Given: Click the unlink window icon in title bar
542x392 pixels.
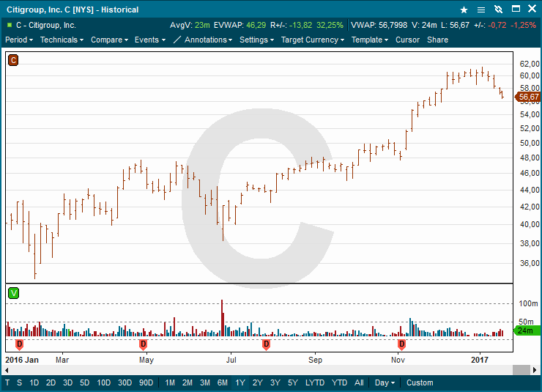Looking at the screenshot, I should tap(498, 10).
